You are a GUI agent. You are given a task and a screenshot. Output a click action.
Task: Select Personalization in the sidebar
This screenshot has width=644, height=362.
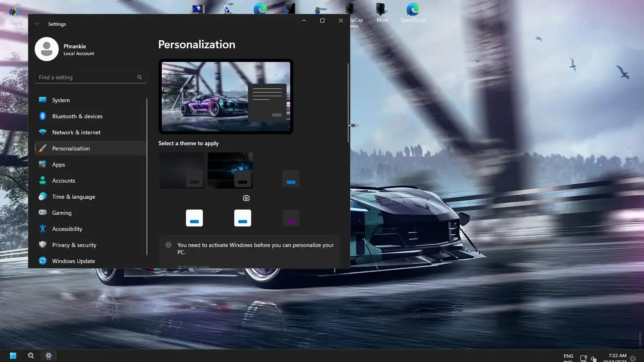pyautogui.click(x=91, y=148)
